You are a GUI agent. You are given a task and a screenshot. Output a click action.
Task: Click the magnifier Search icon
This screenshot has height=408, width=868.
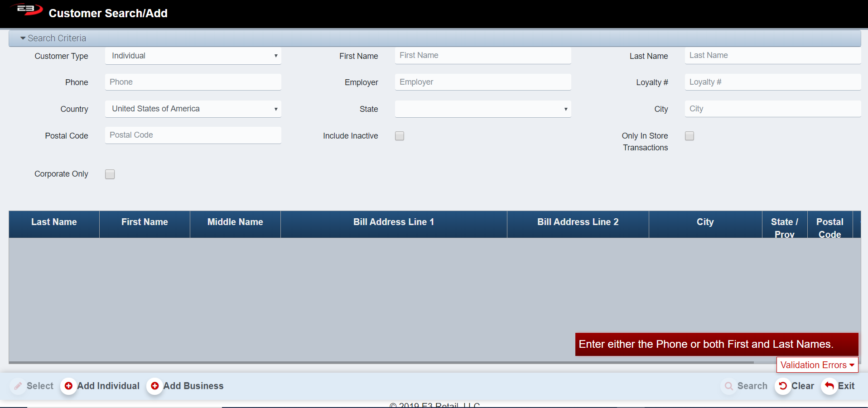(728, 386)
